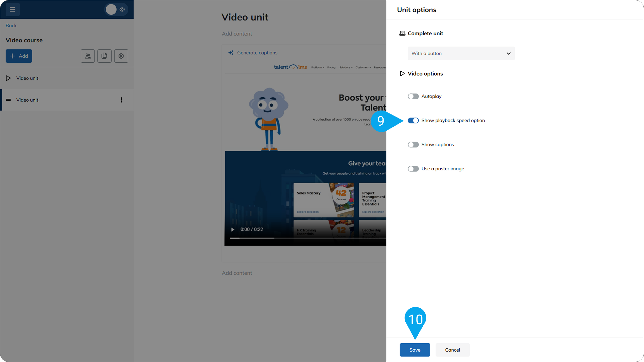The width and height of the screenshot is (644, 362).
Task: Click the Back link
Action: [11, 25]
